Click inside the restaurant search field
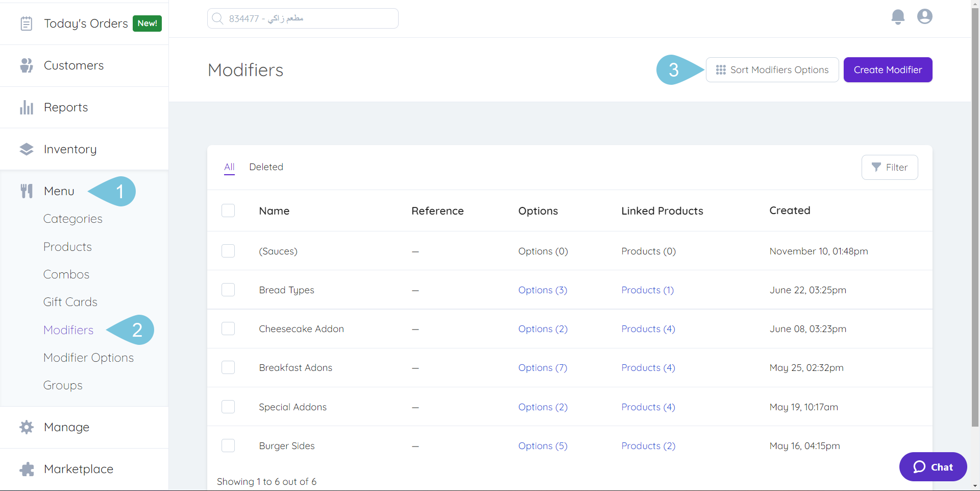 302,18
